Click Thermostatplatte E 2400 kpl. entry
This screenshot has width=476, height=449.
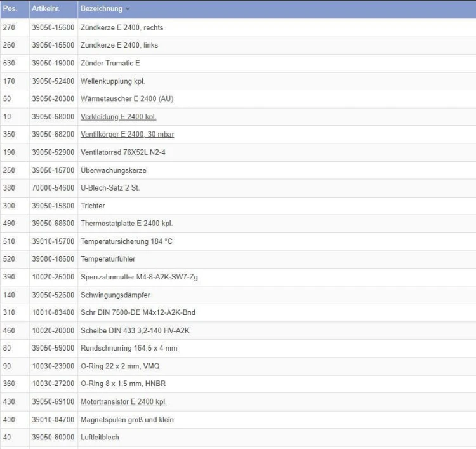(126, 224)
